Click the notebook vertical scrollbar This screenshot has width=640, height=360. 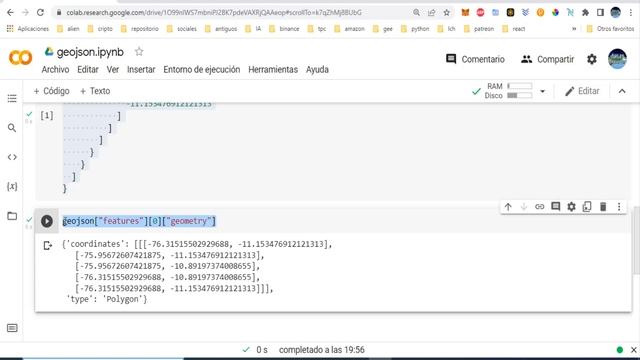[636, 241]
